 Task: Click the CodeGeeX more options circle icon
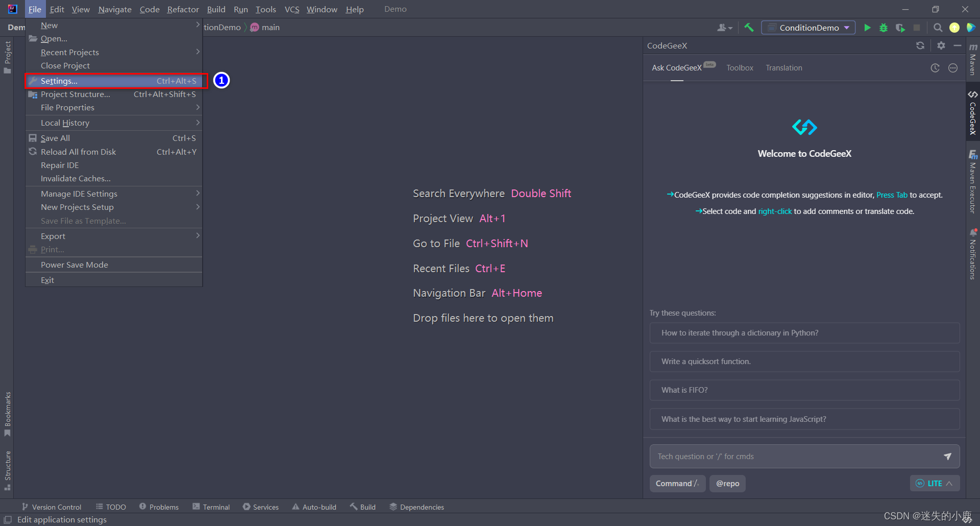coord(953,68)
